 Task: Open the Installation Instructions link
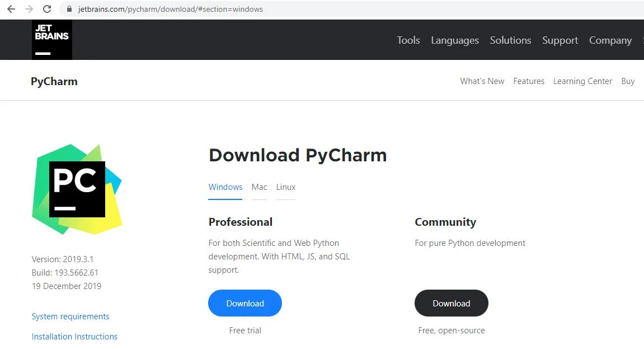pos(74,337)
